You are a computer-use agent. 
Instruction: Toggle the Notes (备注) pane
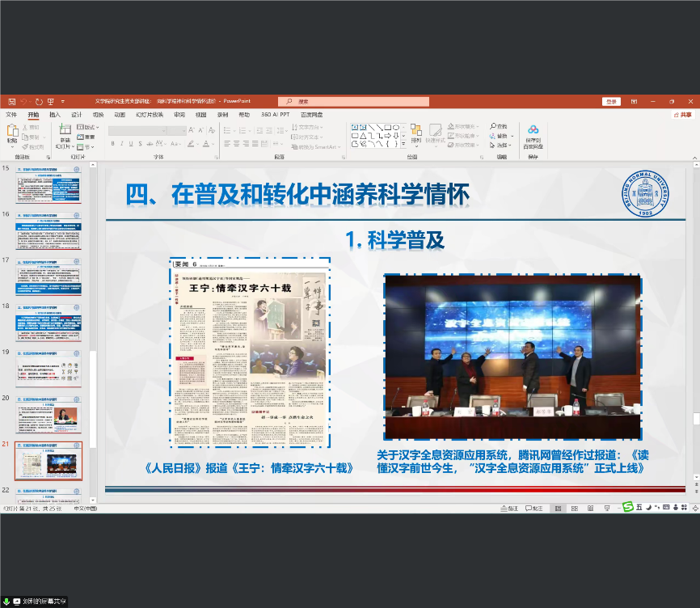508,508
